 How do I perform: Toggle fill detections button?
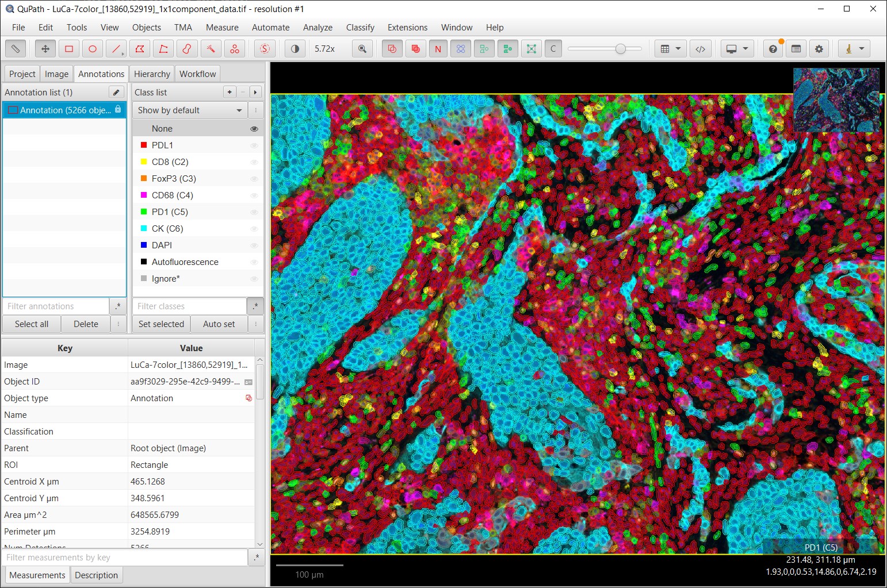tap(507, 49)
